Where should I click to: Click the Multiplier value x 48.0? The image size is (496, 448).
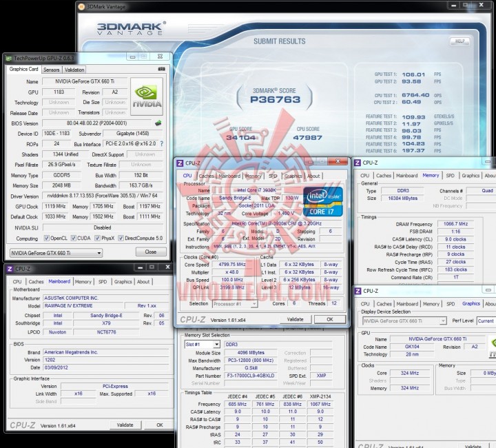pyautogui.click(x=232, y=272)
